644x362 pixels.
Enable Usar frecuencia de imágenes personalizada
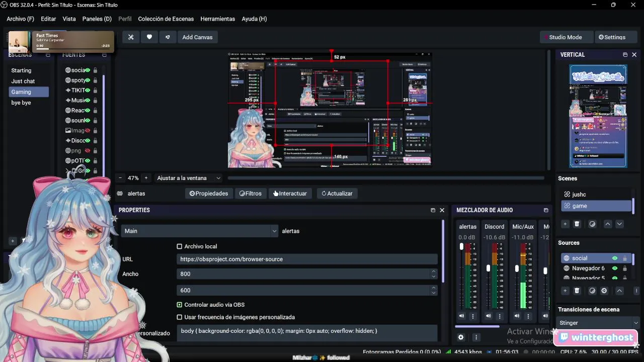point(179,317)
